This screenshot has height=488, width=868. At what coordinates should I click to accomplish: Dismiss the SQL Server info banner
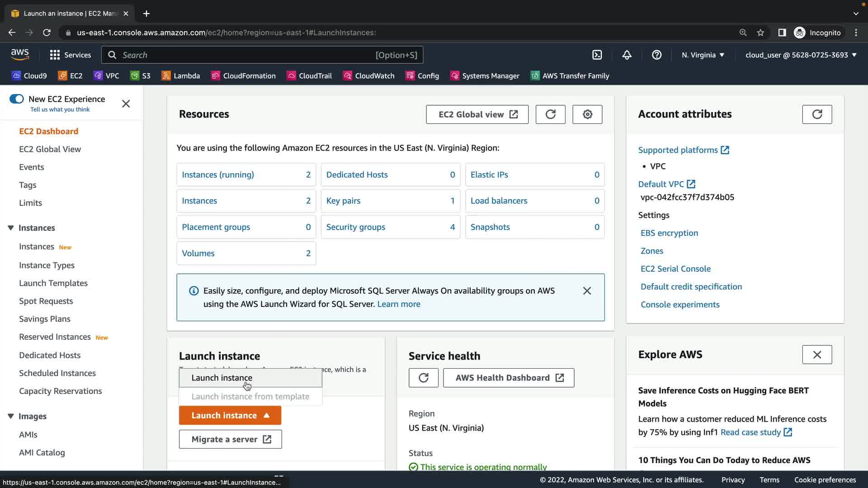coord(587,291)
